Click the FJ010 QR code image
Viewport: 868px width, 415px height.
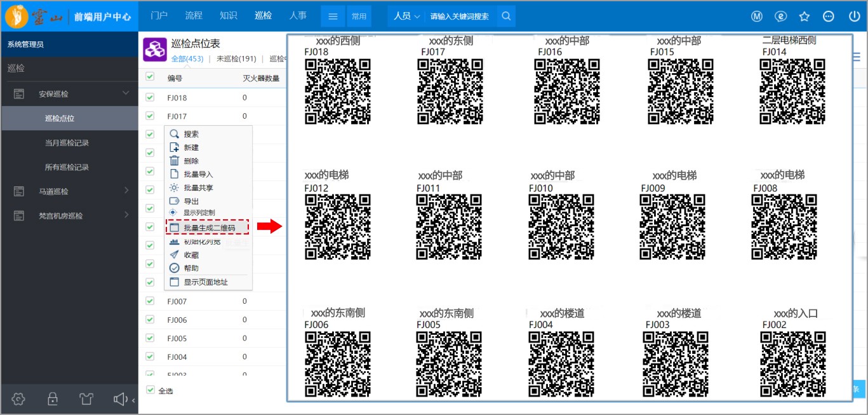point(561,227)
